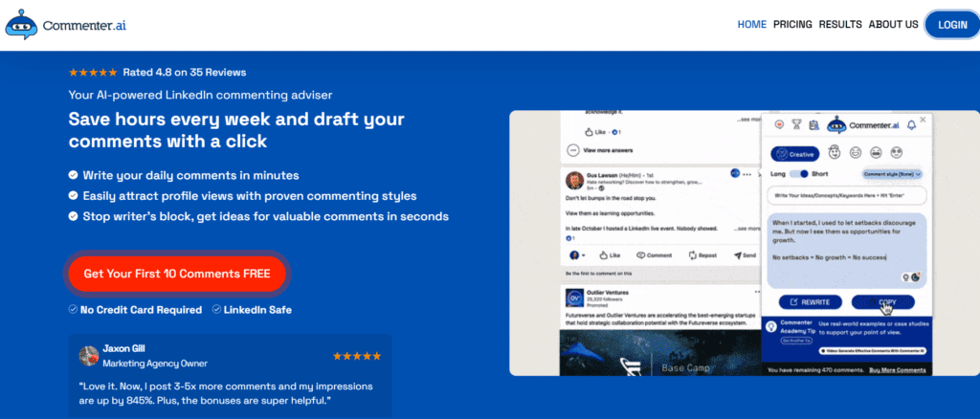This screenshot has height=419, width=980.
Task: Click the heart icon in Commenter panel header
Action: click(779, 125)
